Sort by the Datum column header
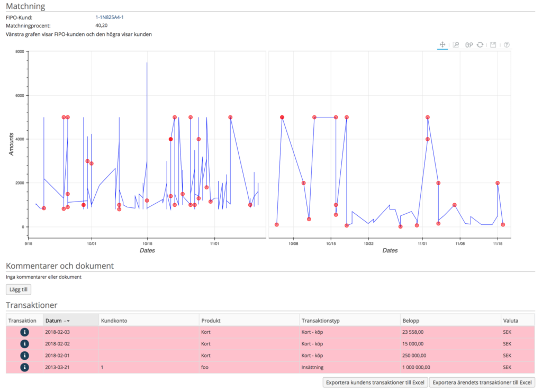 71,321
